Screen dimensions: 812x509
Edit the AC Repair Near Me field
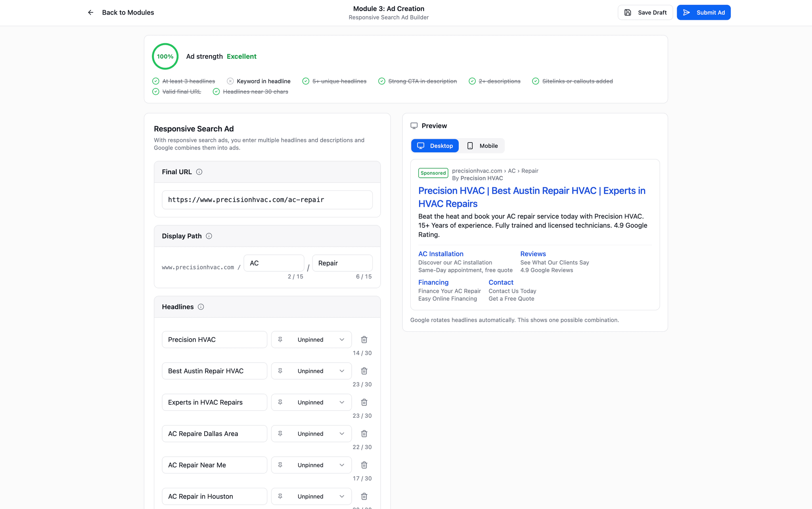[x=214, y=465]
